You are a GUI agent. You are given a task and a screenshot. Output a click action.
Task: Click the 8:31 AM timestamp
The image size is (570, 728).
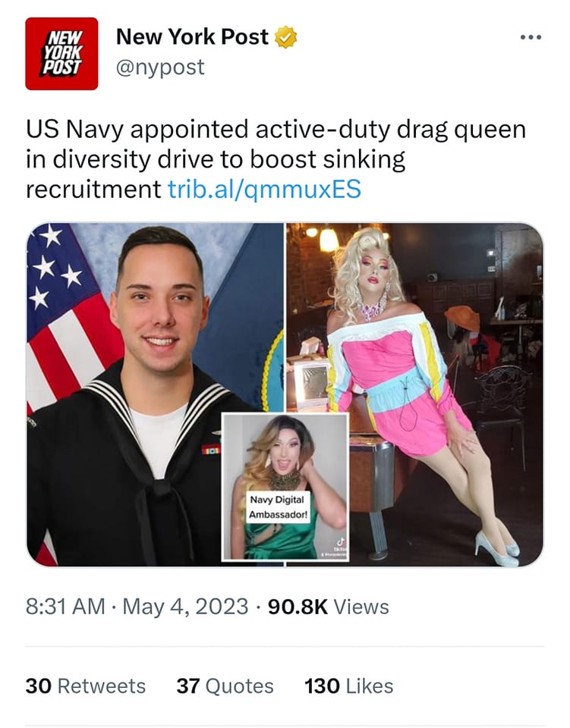[65, 607]
